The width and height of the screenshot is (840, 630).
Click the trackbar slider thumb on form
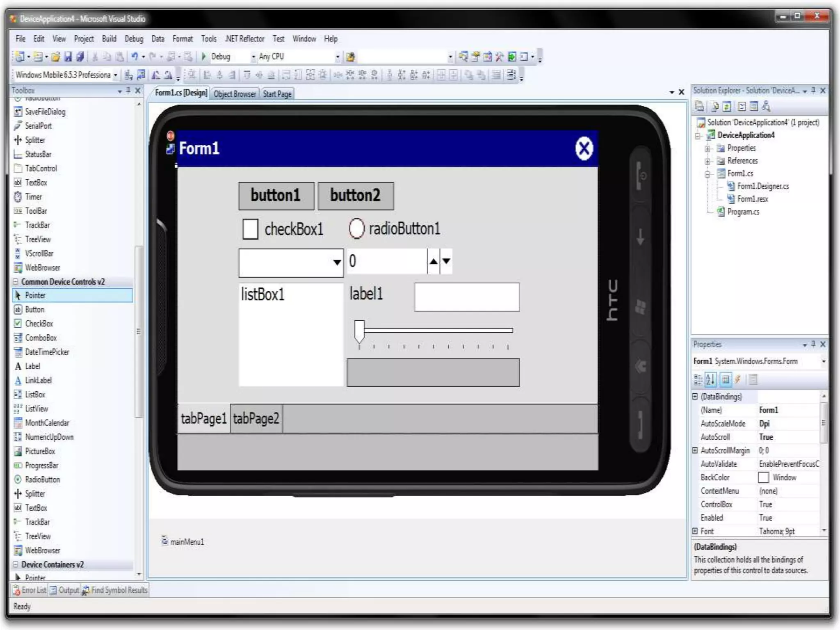pyautogui.click(x=359, y=331)
